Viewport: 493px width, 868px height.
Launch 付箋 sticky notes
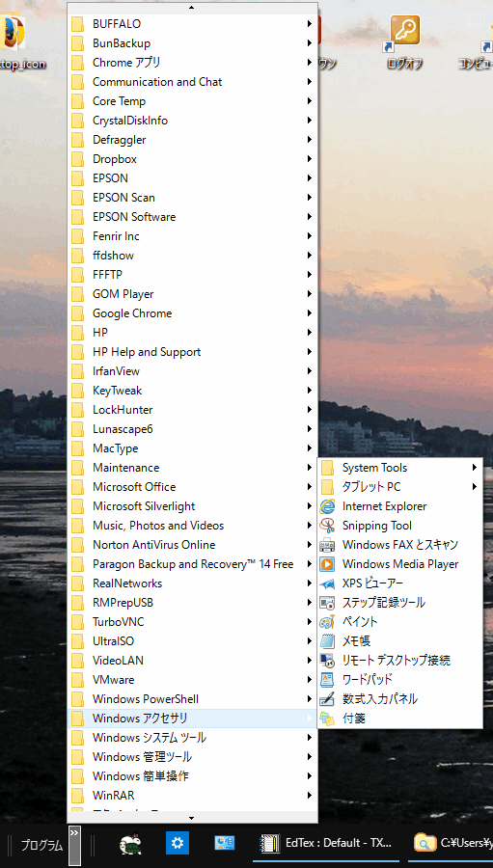click(x=400, y=719)
